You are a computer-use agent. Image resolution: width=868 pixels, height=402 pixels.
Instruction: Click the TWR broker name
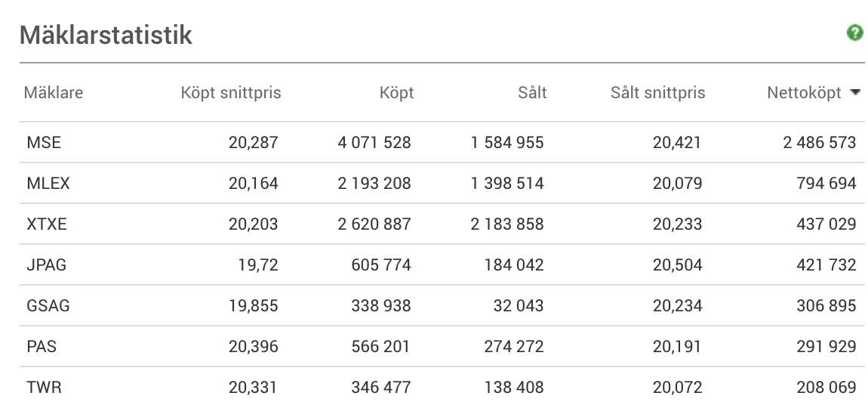click(x=44, y=387)
